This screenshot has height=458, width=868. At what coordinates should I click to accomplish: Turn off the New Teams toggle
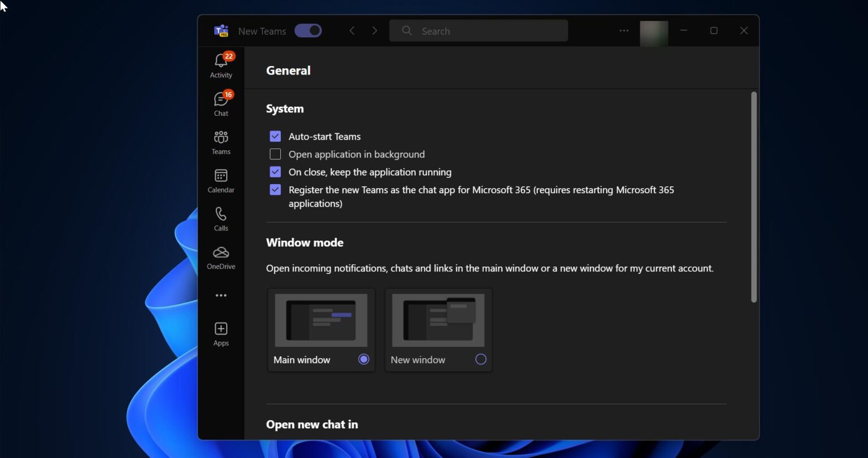(308, 30)
